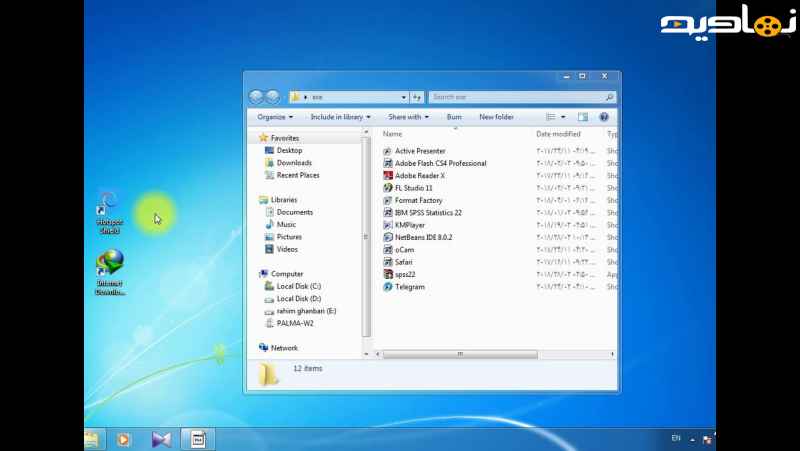Image resolution: width=800 pixels, height=451 pixels.
Task: Click the Telegram shortcut icon
Action: [x=388, y=287]
